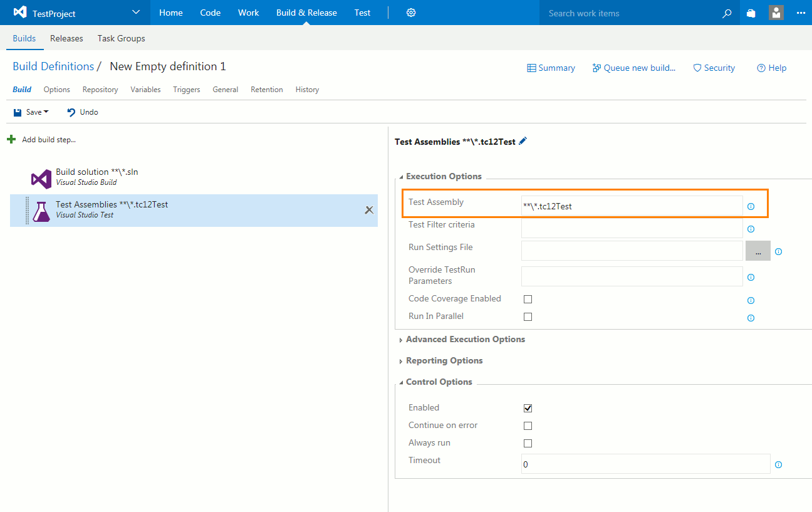Open the shopping bag marketplace icon
This screenshot has width=812, height=512.
point(751,13)
